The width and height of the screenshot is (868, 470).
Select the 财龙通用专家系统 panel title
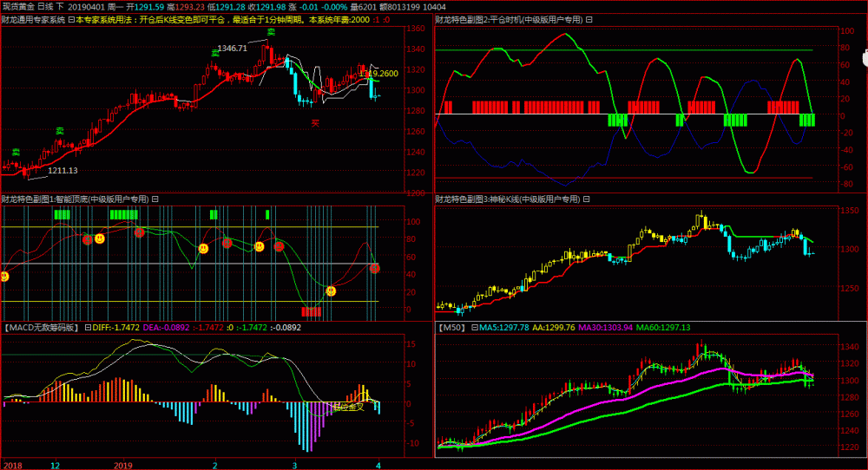[x=33, y=19]
